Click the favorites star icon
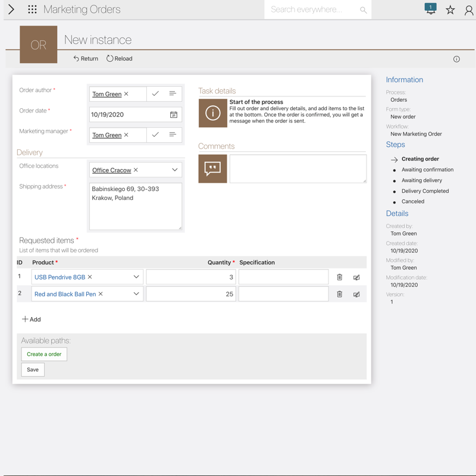This screenshot has height=476, width=476. point(450,10)
